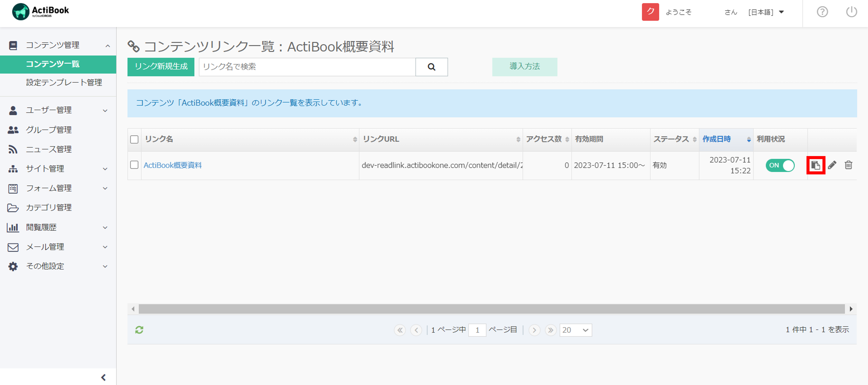Click the dev-readlink.actibookone.com URL cell
This screenshot has height=385, width=868.
pyautogui.click(x=441, y=165)
